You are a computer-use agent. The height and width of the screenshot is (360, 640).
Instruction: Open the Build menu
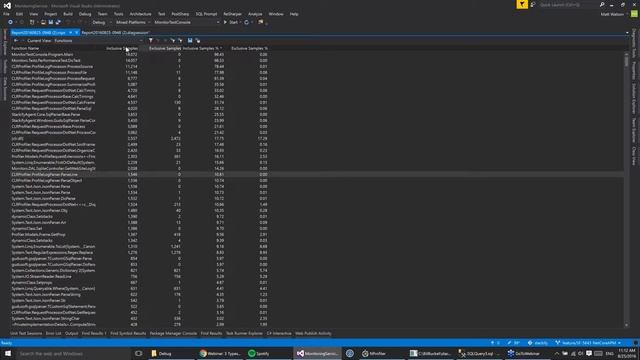[68, 14]
